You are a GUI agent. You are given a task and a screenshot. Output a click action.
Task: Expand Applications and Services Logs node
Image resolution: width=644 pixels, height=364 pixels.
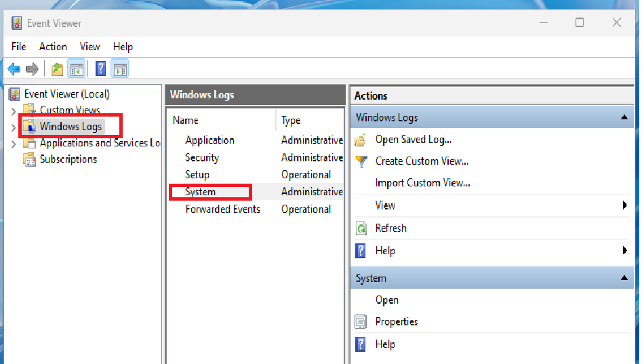13,144
